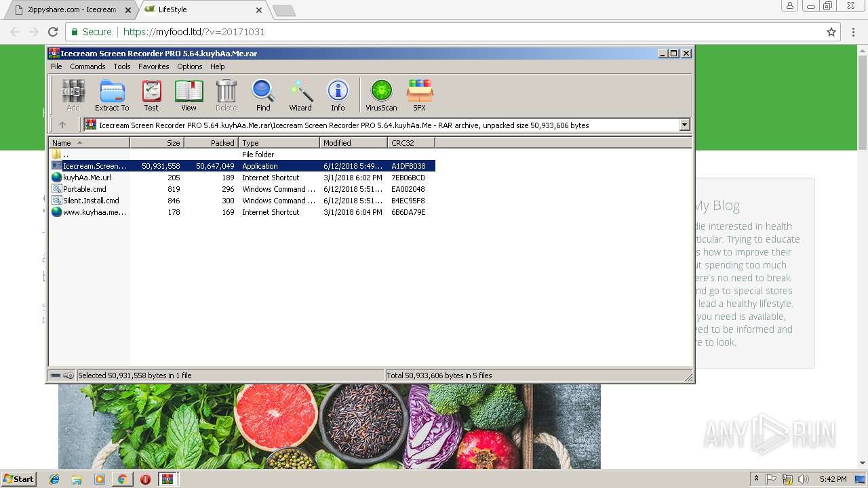
Task: Click the WinRAR taskbar button
Action: 167,479
